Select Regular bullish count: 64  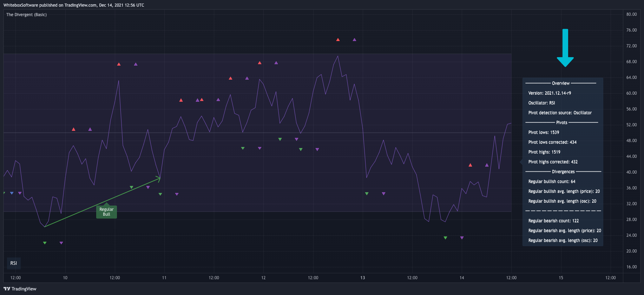[552, 182]
